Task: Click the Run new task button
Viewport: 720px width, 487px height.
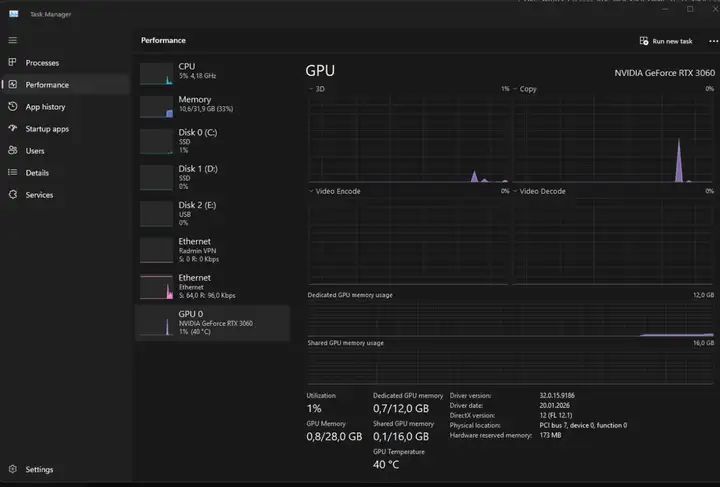Action: pyautogui.click(x=666, y=41)
